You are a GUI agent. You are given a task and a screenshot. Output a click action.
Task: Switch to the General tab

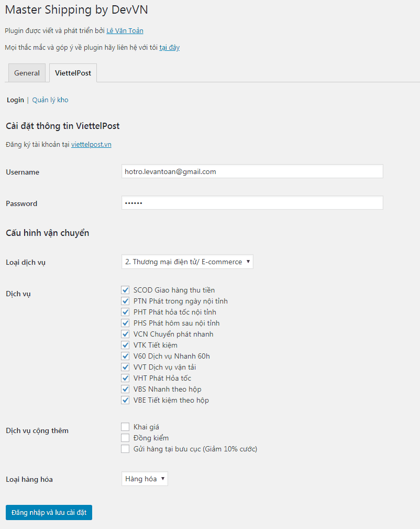(27, 73)
